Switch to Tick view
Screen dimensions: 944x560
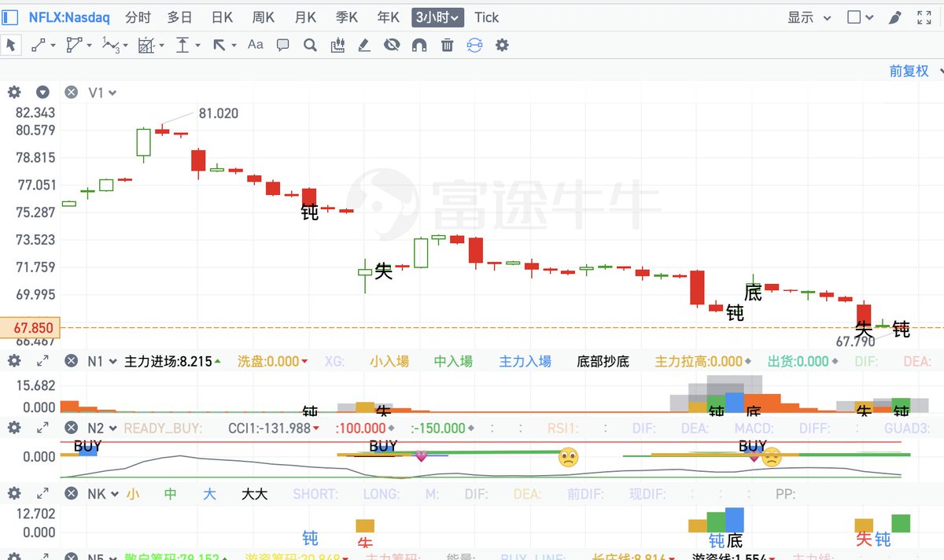(486, 17)
